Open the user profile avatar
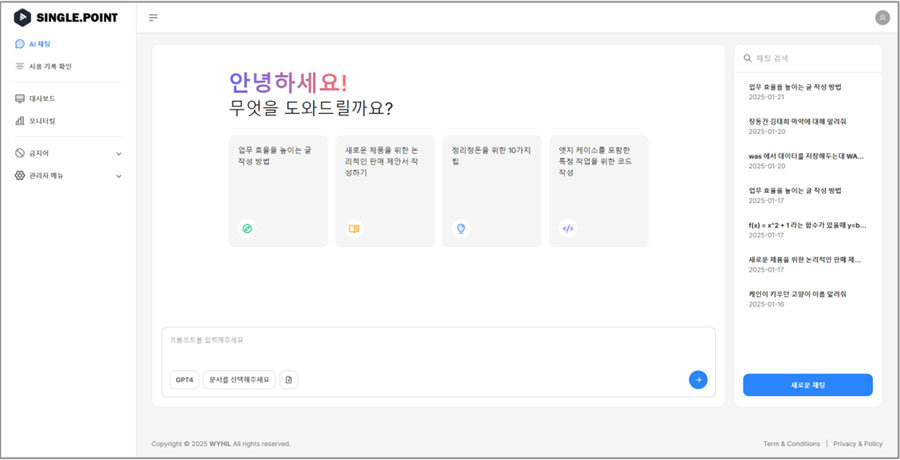Screen dimensions: 900x460 pos(882,17)
